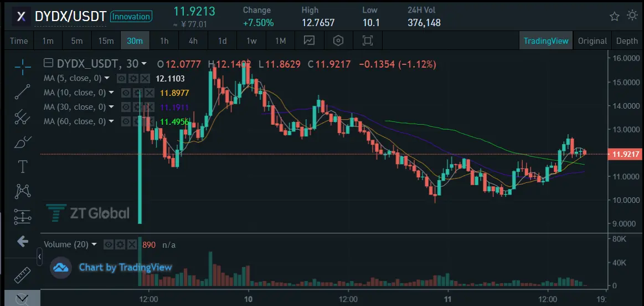Switch to the Depth chart tab
Image resolution: width=644 pixels, height=306 pixels.
point(627,40)
